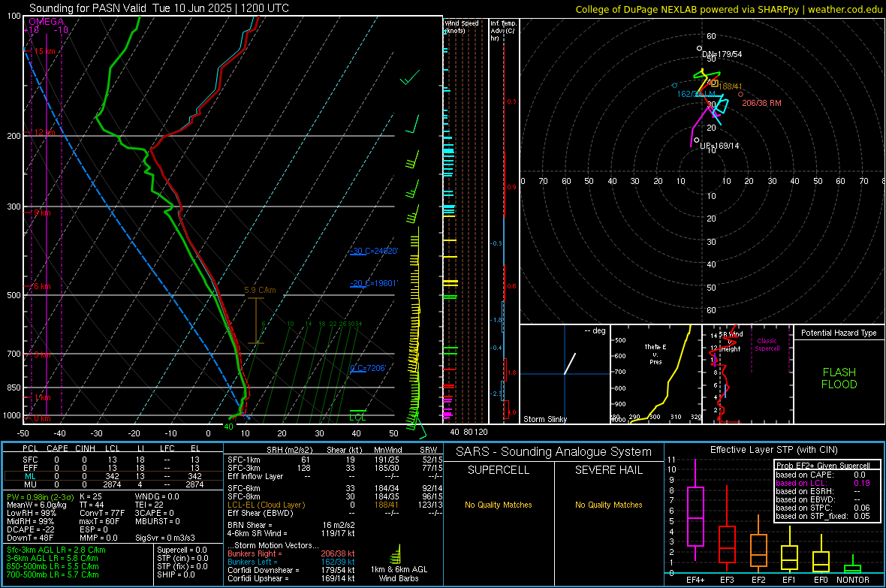
Task: Select the 'LCL-EL (Cloud Layer)' row
Action: (x=335, y=505)
